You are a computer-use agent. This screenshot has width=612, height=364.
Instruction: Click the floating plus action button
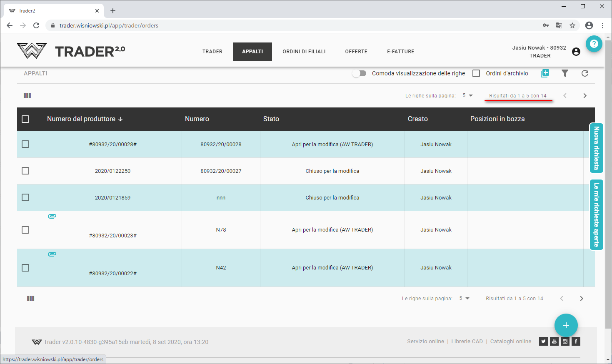[566, 325]
